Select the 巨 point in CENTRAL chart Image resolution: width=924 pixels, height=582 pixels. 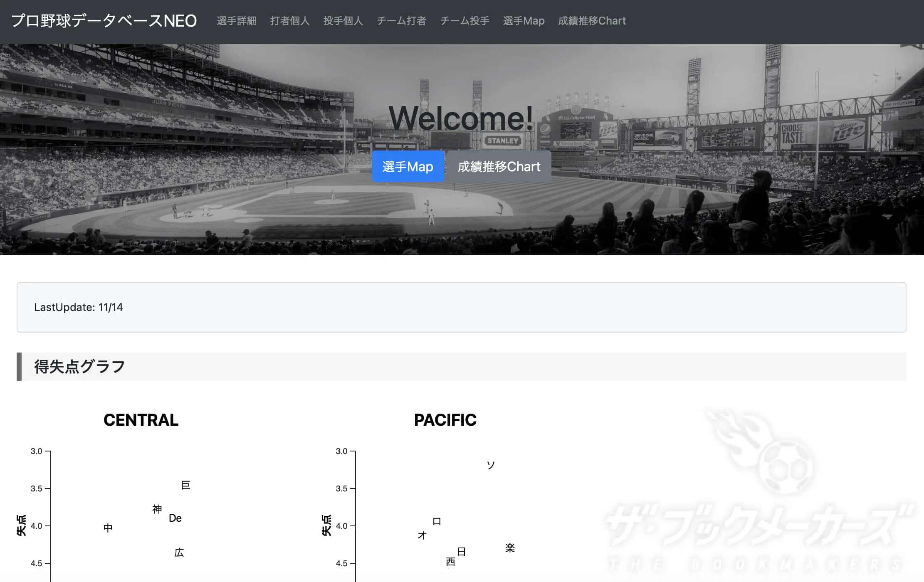[x=185, y=485]
